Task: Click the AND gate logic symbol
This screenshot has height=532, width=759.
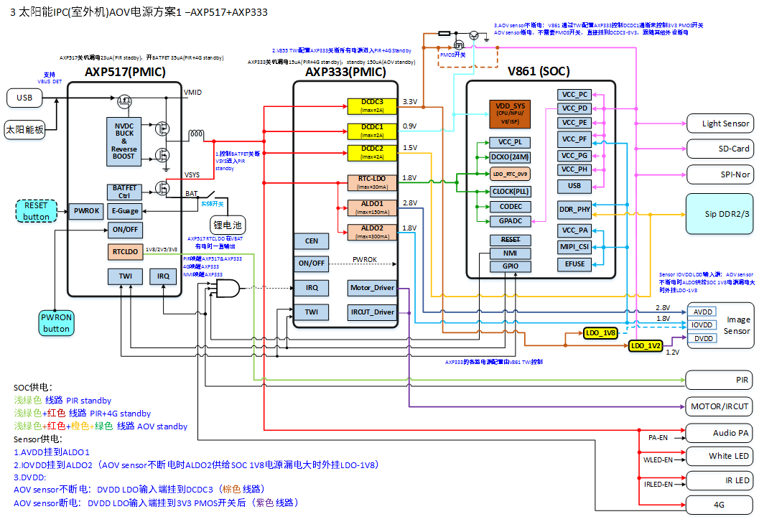Action: [227, 289]
